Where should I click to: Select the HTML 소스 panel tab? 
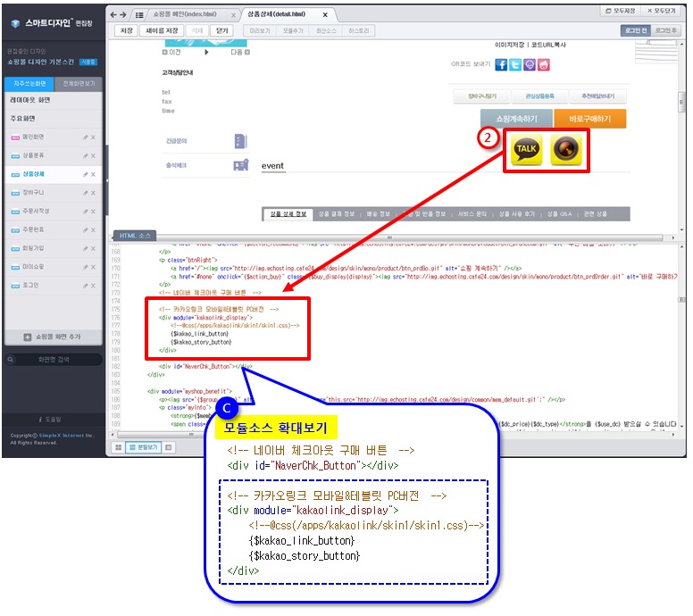pyautogui.click(x=134, y=237)
